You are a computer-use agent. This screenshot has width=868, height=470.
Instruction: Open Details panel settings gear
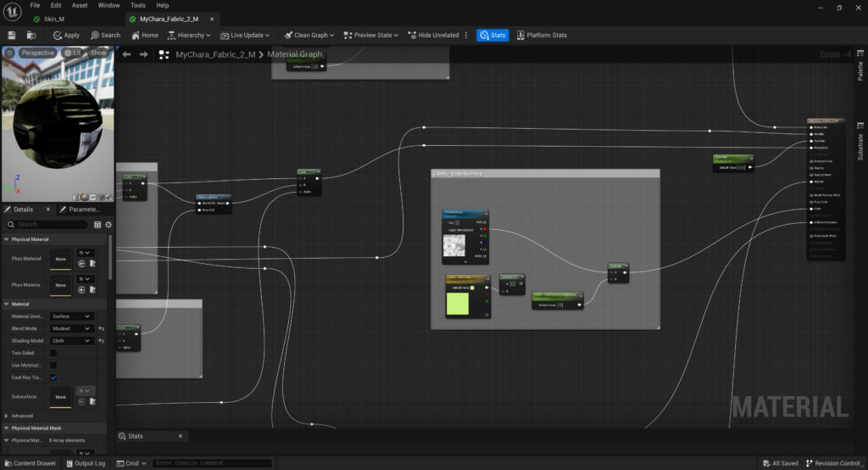tap(109, 225)
